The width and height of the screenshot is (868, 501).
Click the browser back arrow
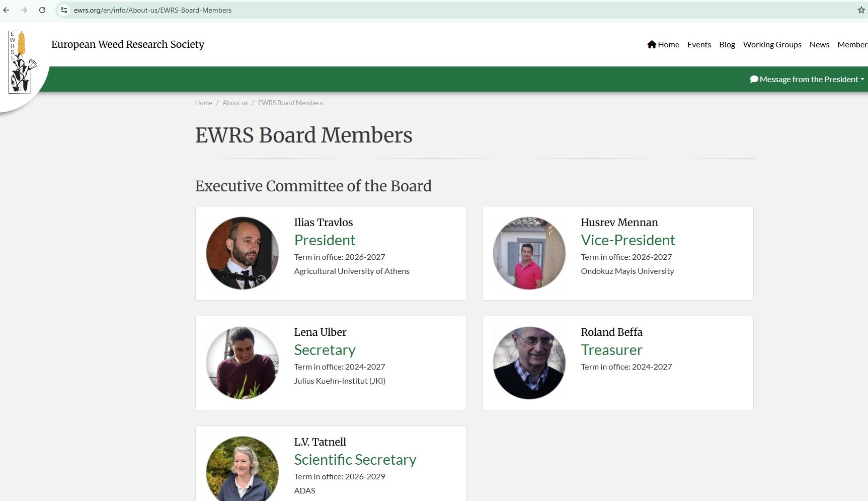7,10
